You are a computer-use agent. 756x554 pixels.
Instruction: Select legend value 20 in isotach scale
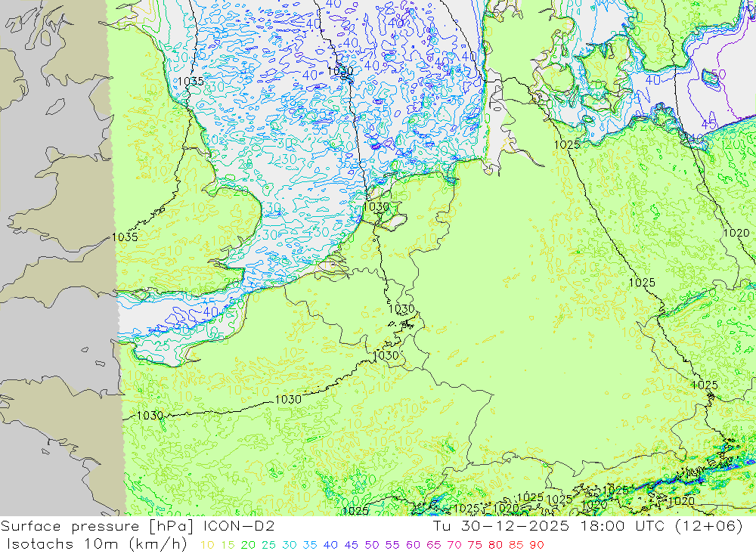coord(248,545)
